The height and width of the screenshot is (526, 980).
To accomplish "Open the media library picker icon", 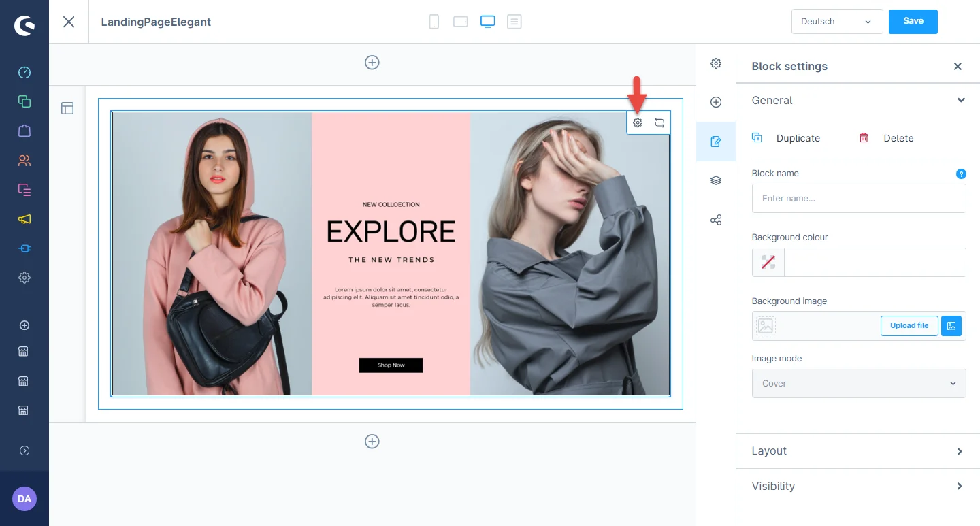I will pos(951,326).
